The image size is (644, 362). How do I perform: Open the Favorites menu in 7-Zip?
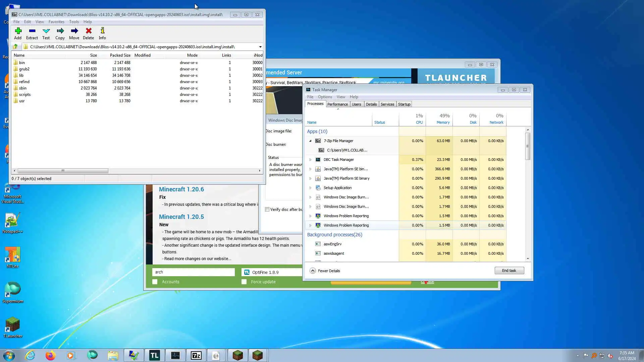(x=56, y=22)
